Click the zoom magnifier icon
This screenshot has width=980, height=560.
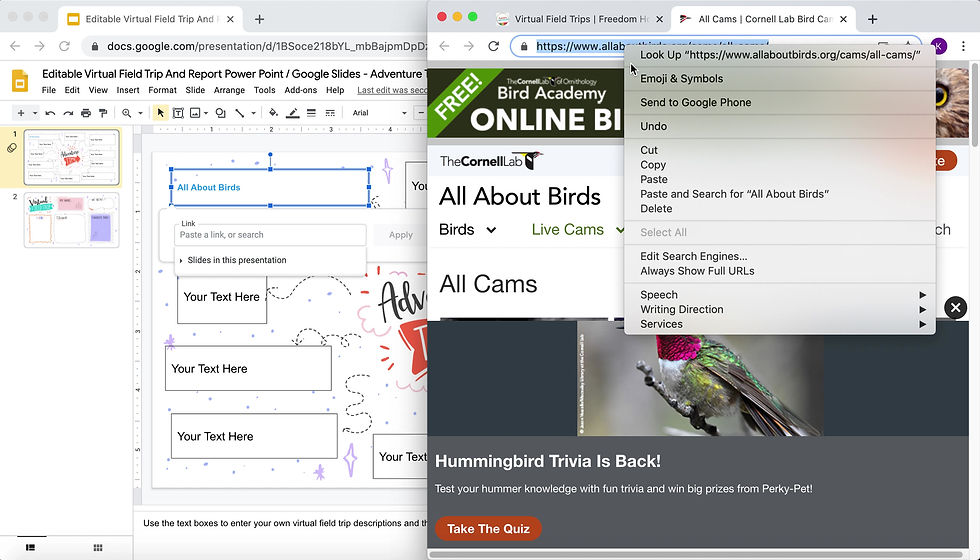[x=127, y=113]
